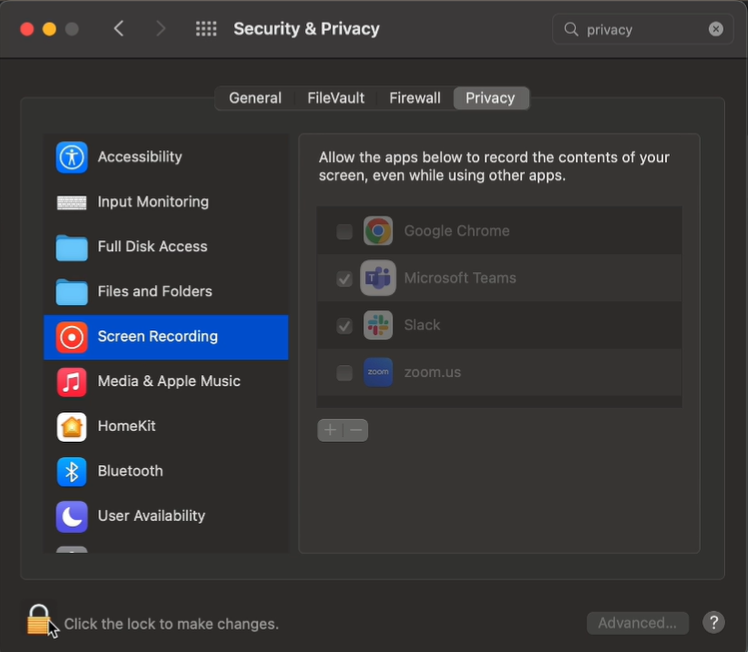Tick the zoom.us checkbox

345,373
